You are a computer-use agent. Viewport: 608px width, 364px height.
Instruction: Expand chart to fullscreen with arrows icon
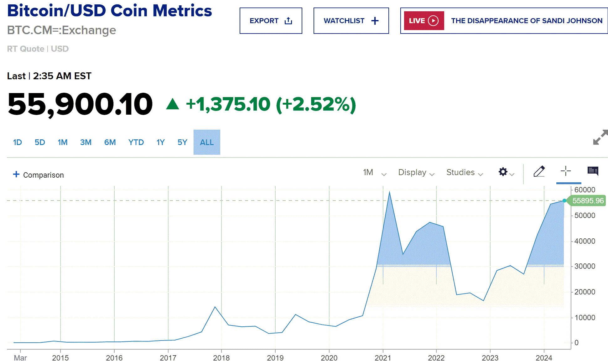tap(600, 138)
